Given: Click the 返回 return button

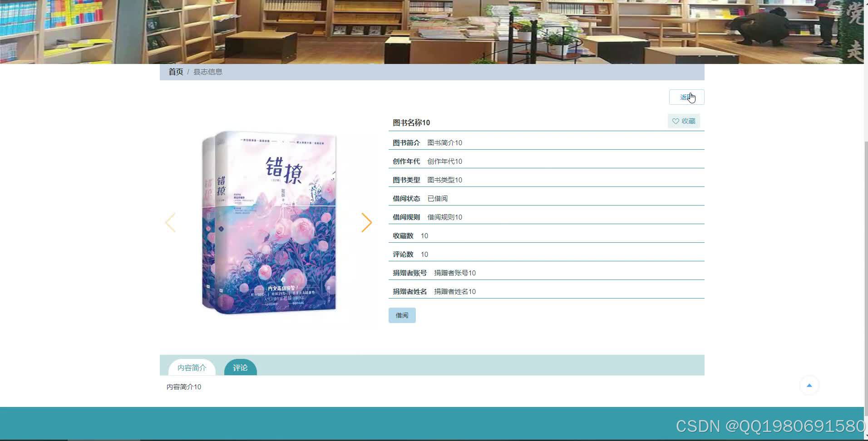Looking at the screenshot, I should (x=686, y=97).
